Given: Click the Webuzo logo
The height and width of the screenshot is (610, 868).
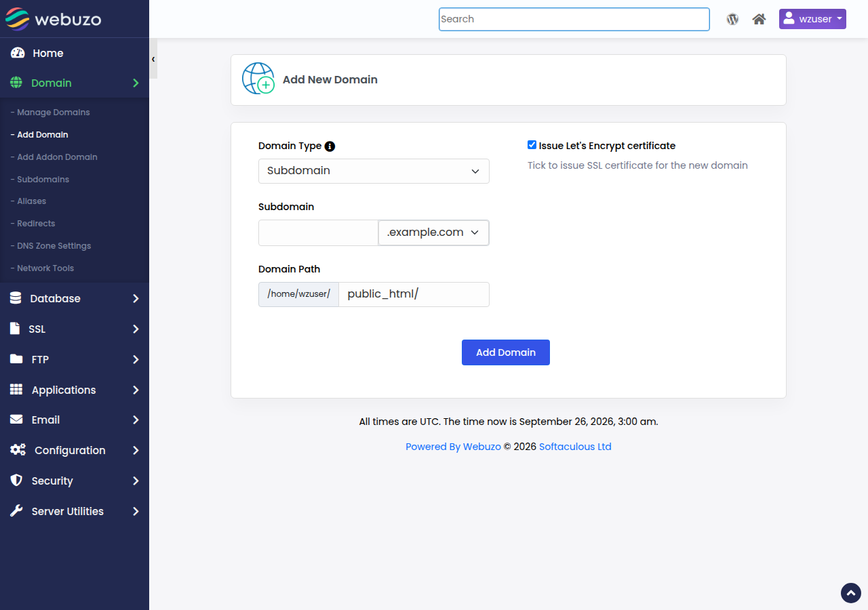Looking at the screenshot, I should [54, 19].
